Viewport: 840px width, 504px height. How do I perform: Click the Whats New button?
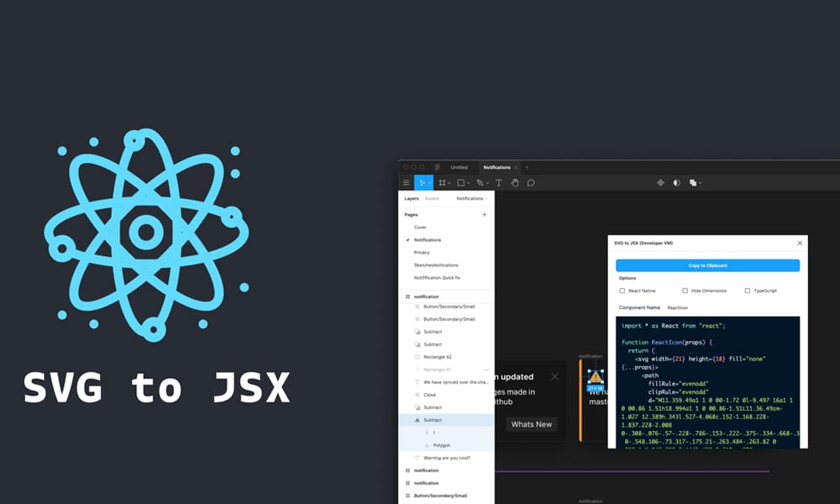(x=531, y=425)
